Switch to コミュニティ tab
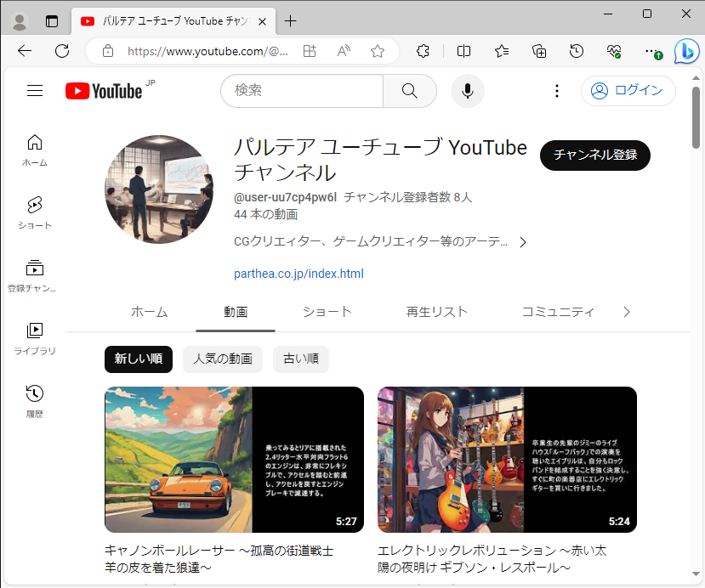The image size is (705, 588). [558, 312]
